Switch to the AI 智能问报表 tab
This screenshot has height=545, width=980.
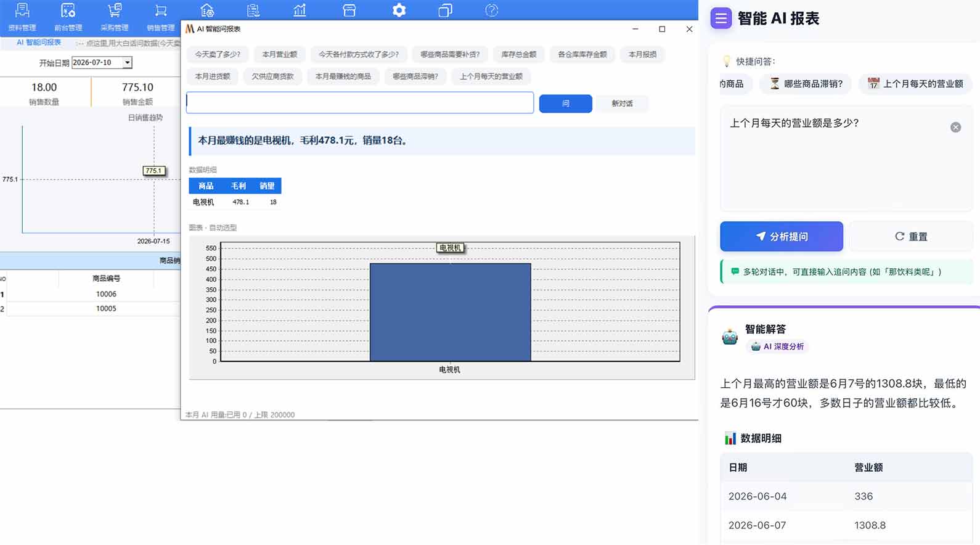[38, 43]
